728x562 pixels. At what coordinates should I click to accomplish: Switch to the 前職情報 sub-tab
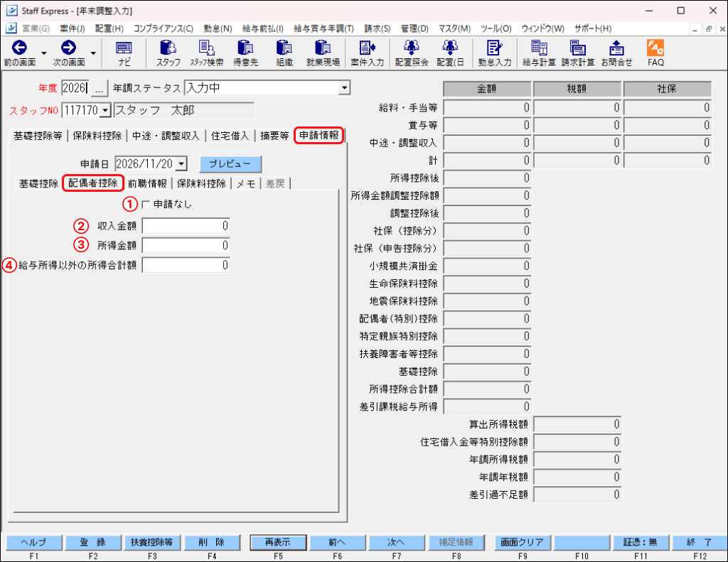(x=147, y=184)
